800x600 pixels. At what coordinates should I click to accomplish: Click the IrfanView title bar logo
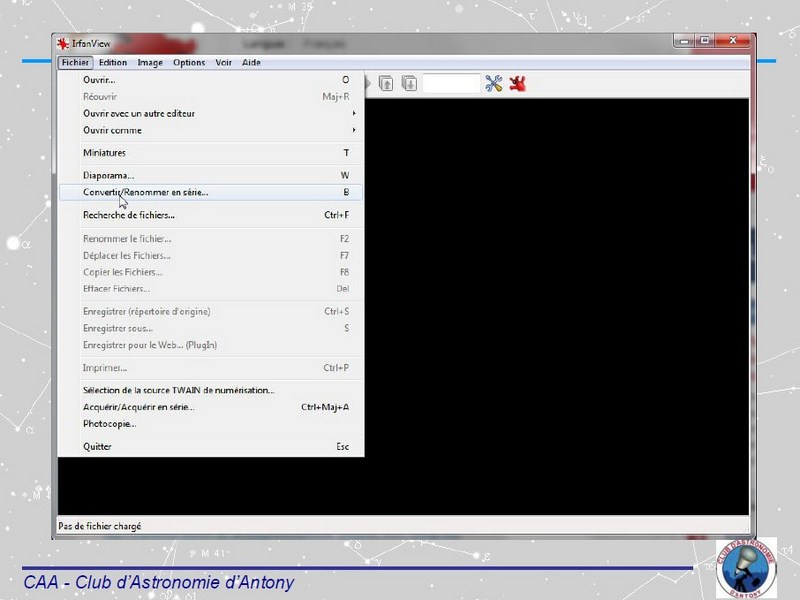point(63,43)
